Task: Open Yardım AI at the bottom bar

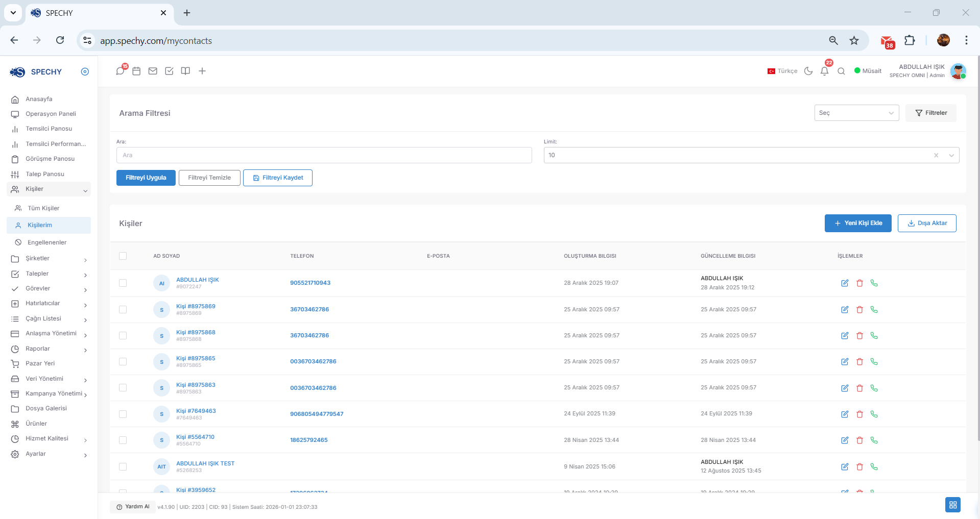Action: [x=133, y=507]
